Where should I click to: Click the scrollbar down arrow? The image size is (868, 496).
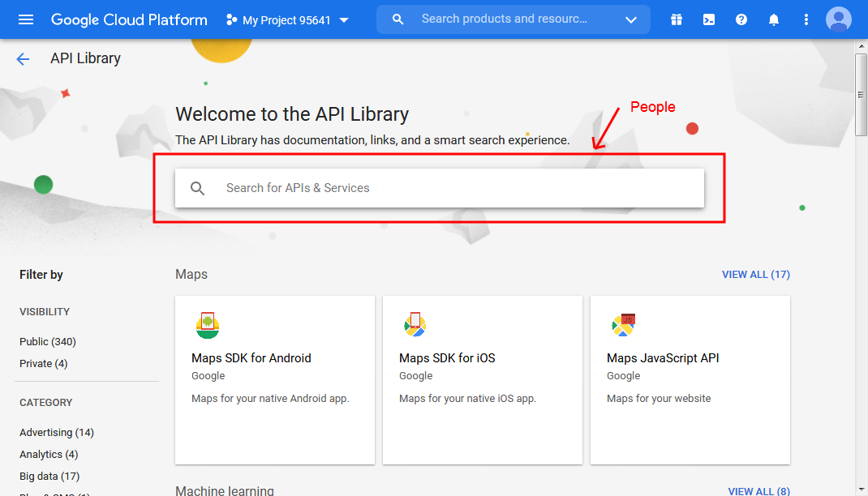[861, 490]
